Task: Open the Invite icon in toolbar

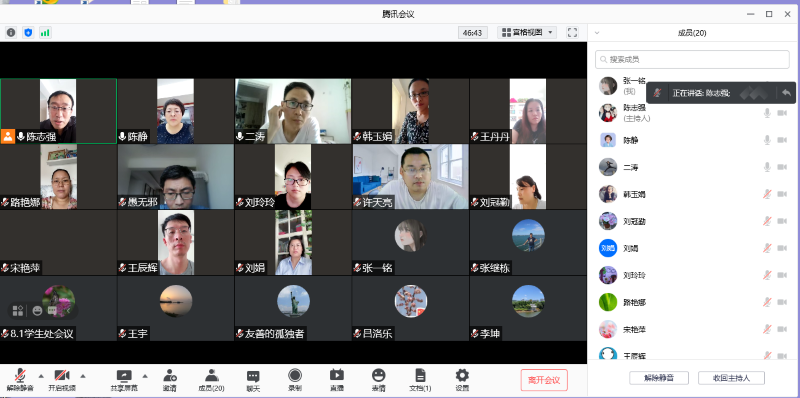Action: pos(170,380)
